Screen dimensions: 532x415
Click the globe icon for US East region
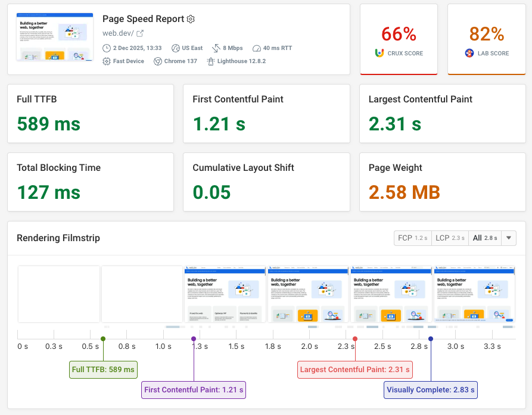point(175,48)
